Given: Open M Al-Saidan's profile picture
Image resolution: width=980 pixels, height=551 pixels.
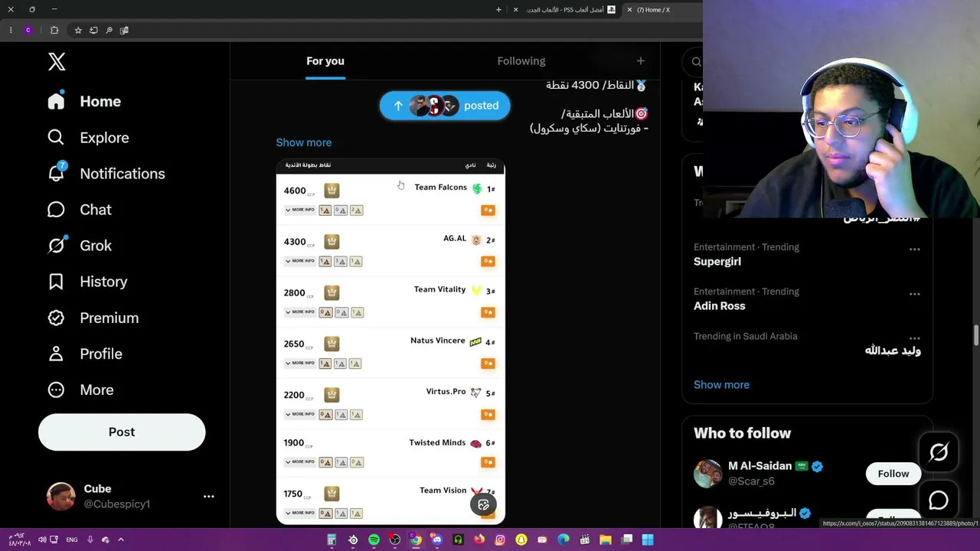Looking at the screenshot, I should pyautogui.click(x=707, y=474).
